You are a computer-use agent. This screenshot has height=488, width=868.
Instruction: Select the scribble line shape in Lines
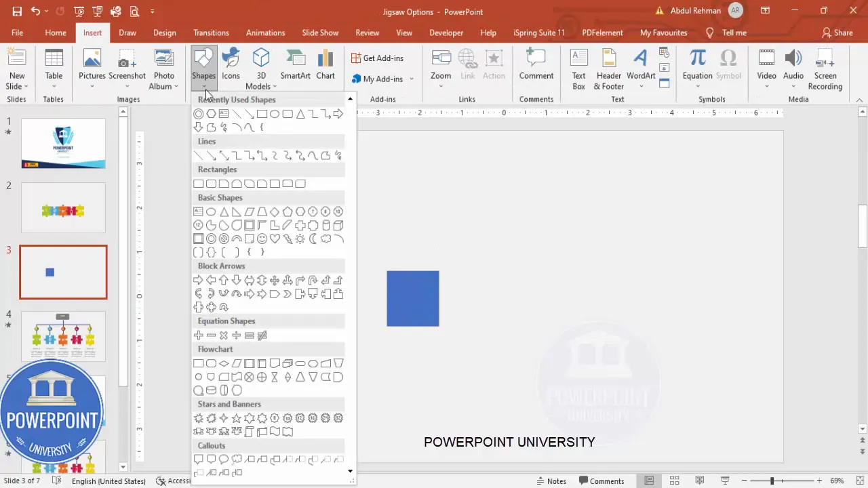click(338, 155)
